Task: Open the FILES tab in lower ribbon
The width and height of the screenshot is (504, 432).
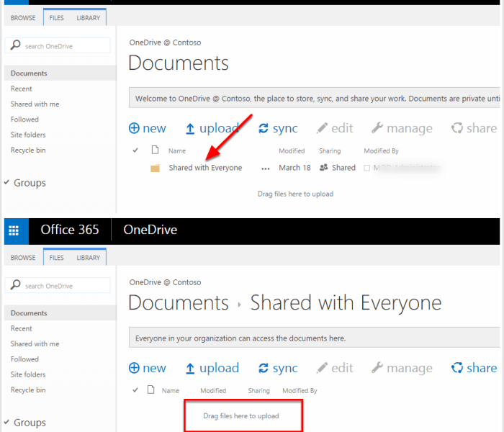Action: 57,258
